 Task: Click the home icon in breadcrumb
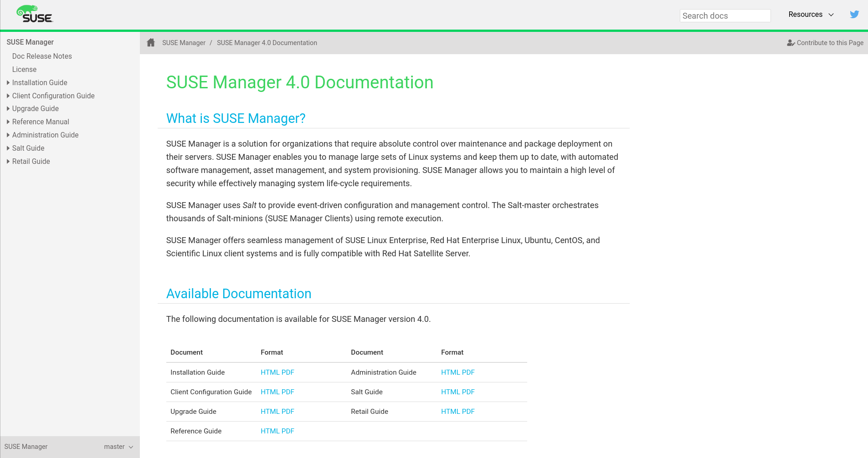click(x=151, y=42)
